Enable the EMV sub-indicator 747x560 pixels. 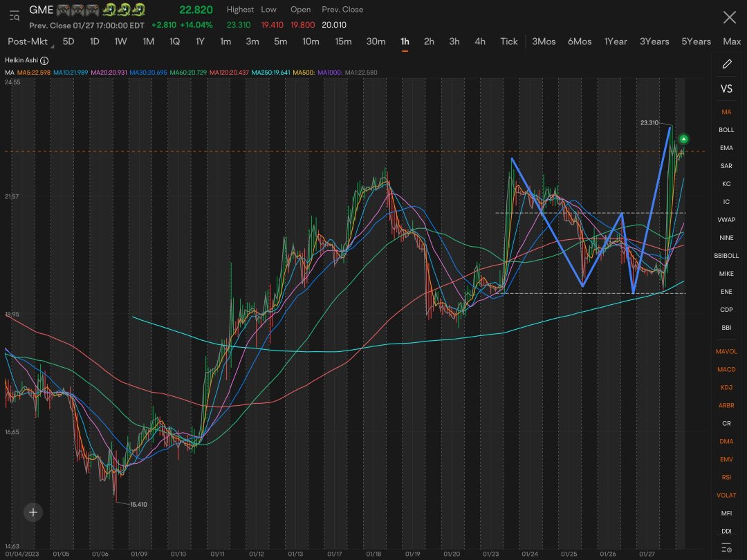tap(726, 460)
